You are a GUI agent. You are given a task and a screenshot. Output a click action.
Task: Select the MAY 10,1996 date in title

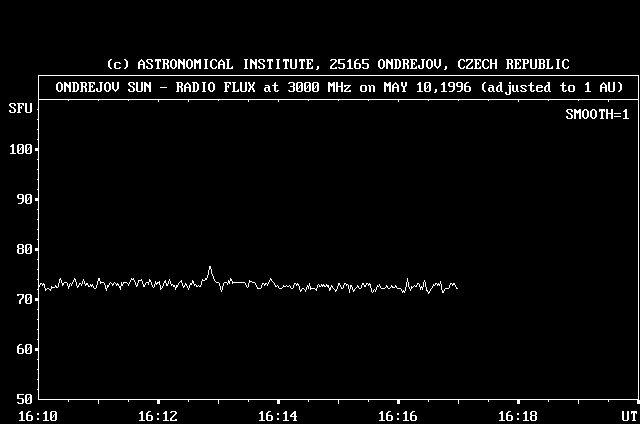(x=431, y=87)
